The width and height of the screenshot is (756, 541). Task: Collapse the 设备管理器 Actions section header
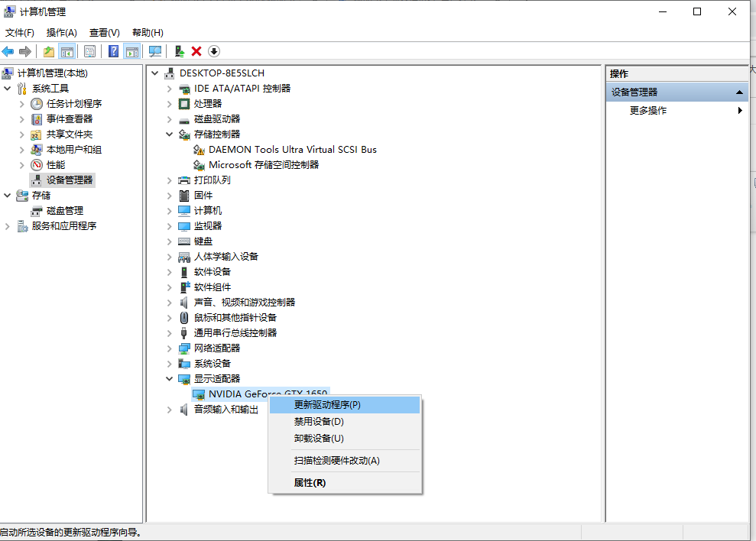coord(739,92)
